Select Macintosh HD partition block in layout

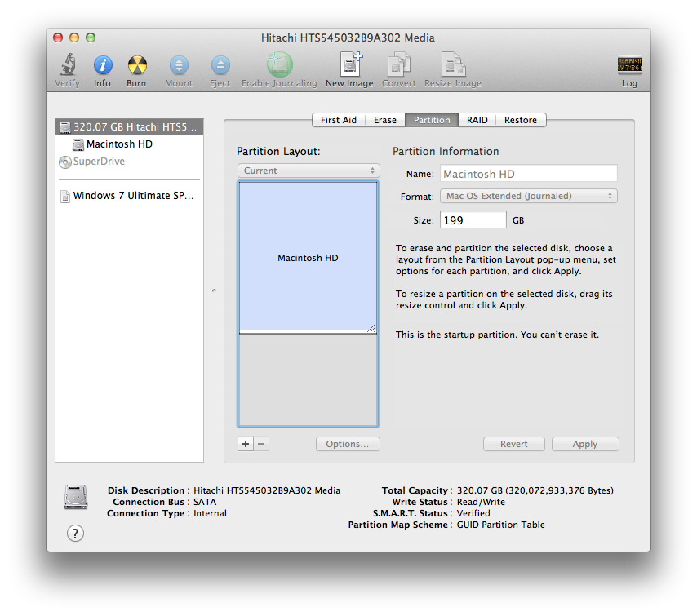308,257
